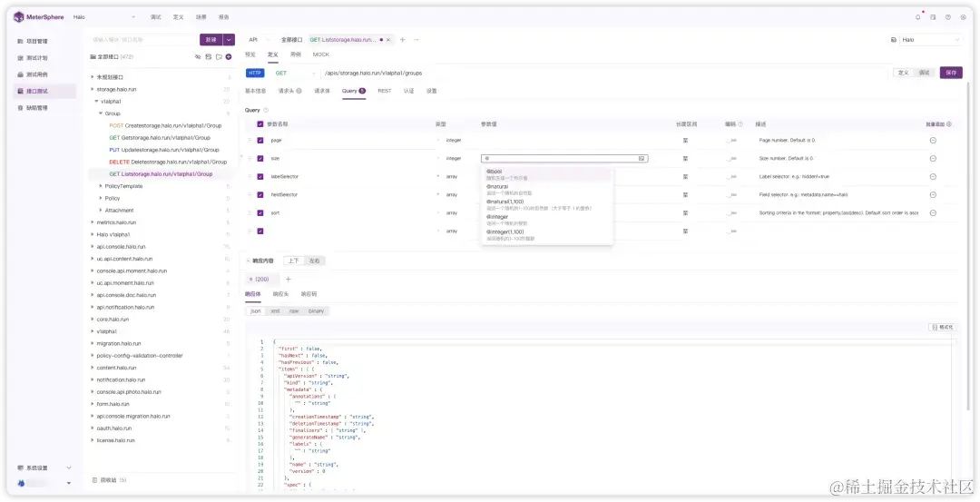Click the hide/eye-slash icon above the API tree
The height and width of the screenshot is (502, 980).
point(198,57)
